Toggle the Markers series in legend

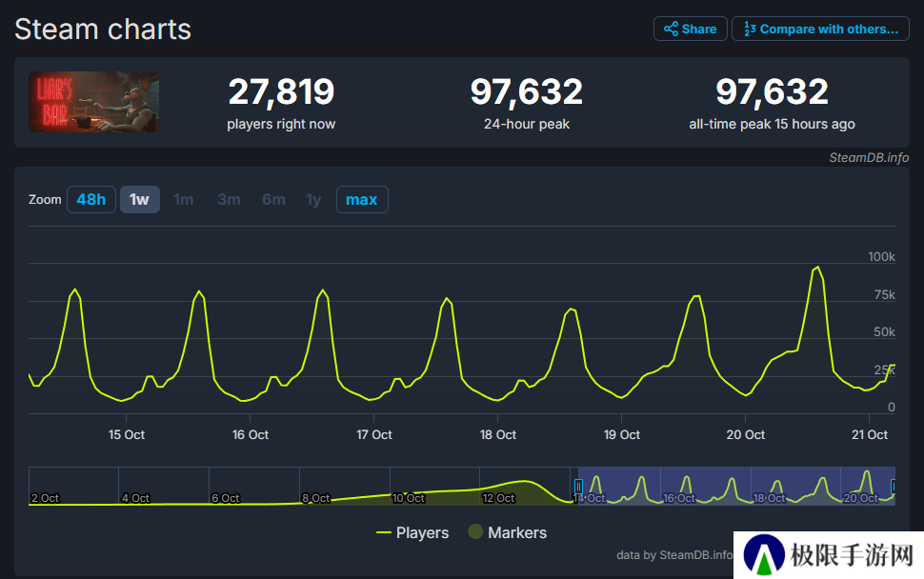click(x=508, y=532)
